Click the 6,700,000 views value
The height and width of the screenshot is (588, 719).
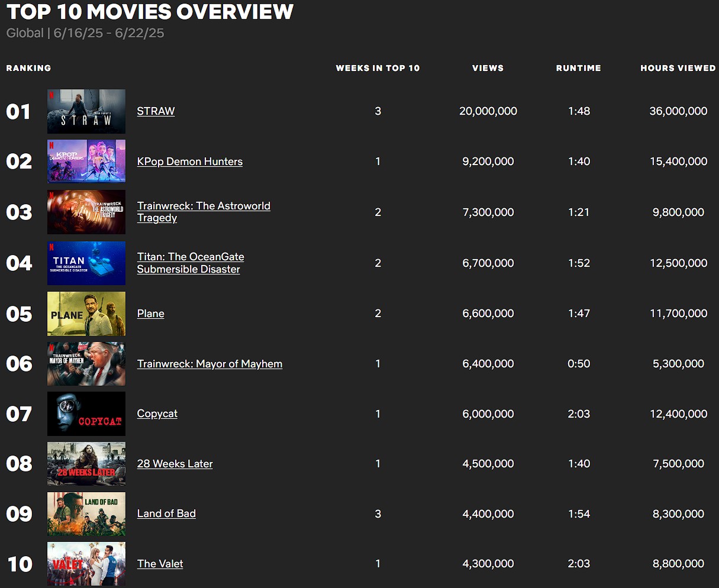pyautogui.click(x=488, y=263)
